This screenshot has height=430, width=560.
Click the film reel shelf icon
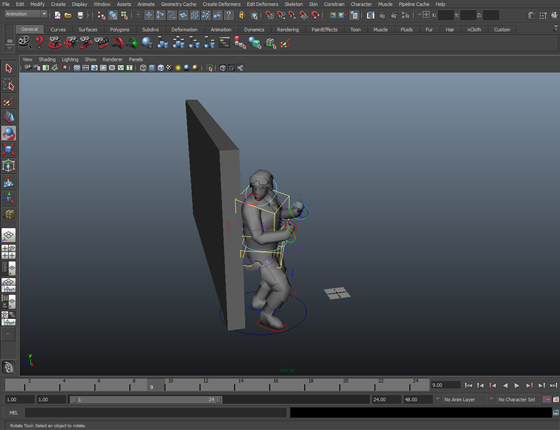[24, 42]
